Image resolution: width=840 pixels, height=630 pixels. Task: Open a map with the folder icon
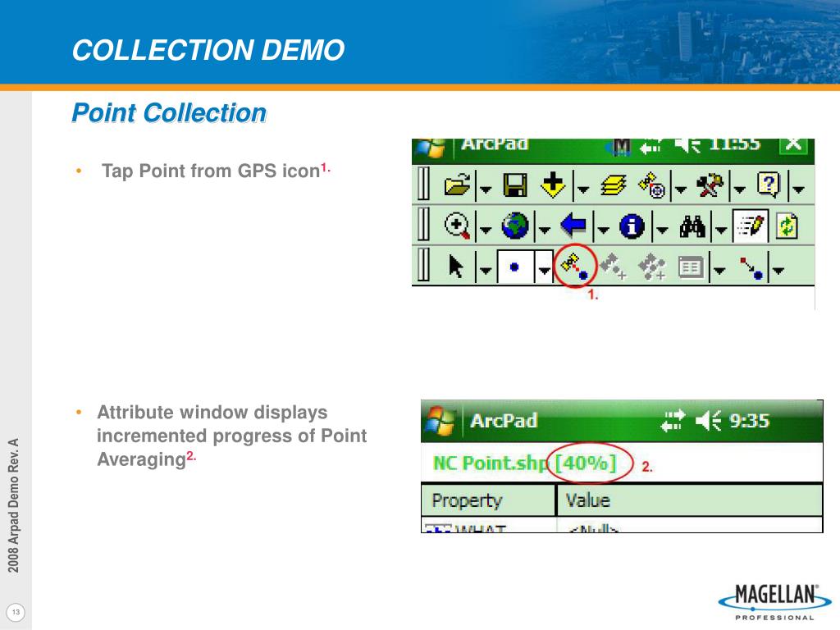click(458, 186)
